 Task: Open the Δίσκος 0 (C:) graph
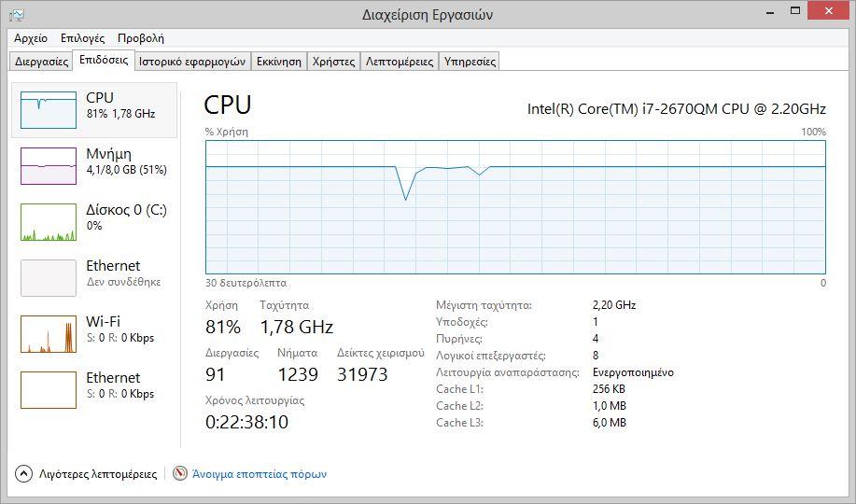[x=48, y=222]
